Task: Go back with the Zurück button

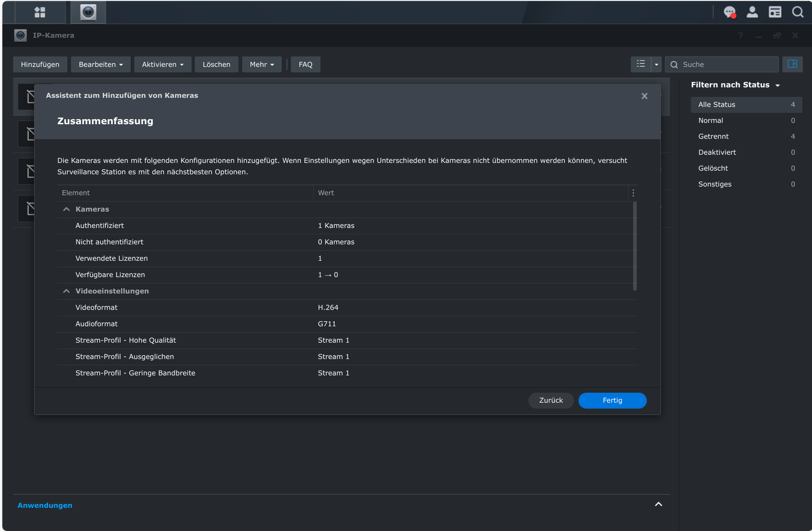Action: [x=551, y=400]
